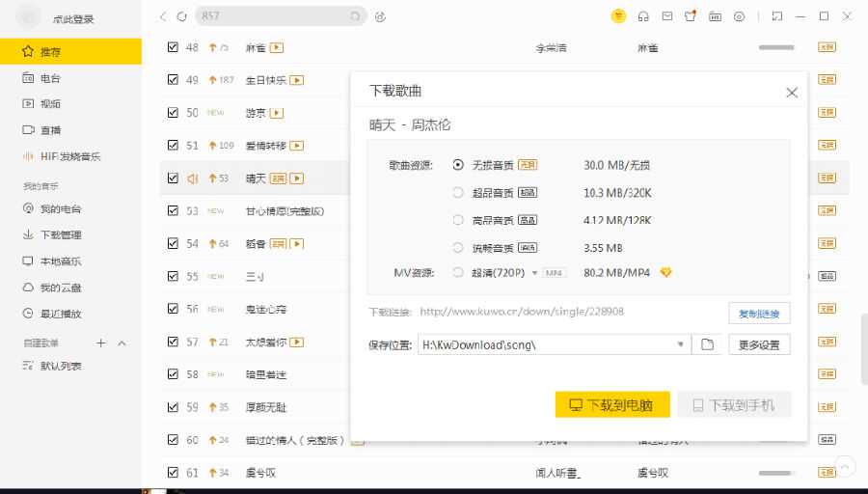Add a new playlist with plus icon

pyautogui.click(x=100, y=343)
